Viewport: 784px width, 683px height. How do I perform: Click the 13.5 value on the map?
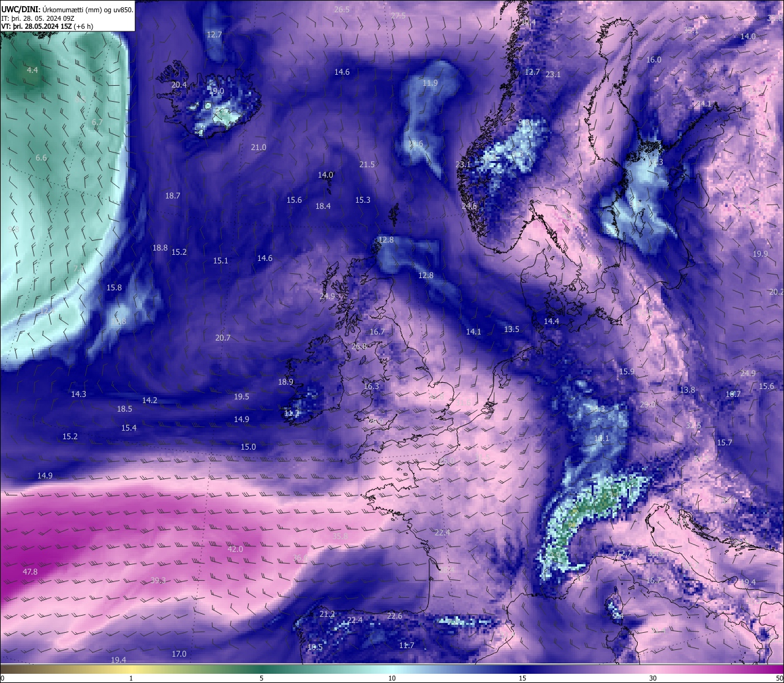[511, 330]
